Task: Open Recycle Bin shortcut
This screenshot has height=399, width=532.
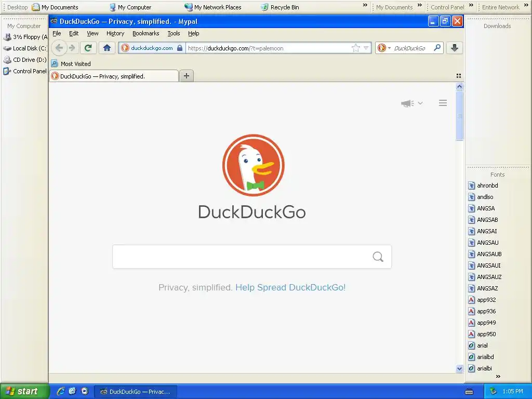Action: point(280,7)
